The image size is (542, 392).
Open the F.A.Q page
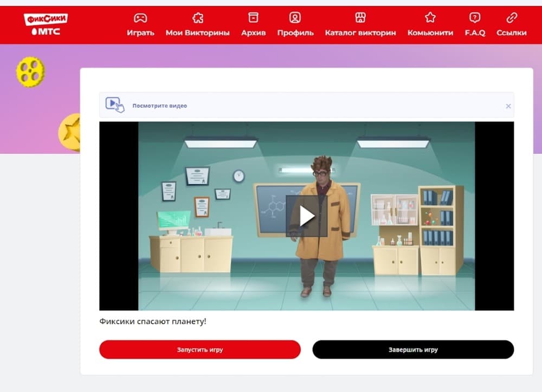pyautogui.click(x=475, y=33)
